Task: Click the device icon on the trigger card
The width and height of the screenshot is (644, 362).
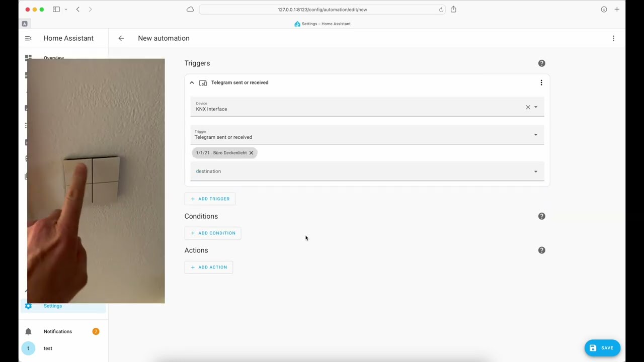Action: [203, 82]
